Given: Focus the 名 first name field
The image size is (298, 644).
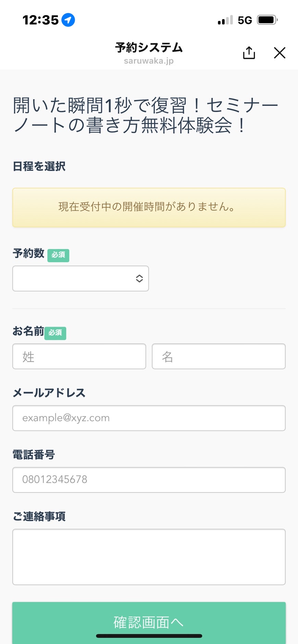Looking at the screenshot, I should (219, 356).
